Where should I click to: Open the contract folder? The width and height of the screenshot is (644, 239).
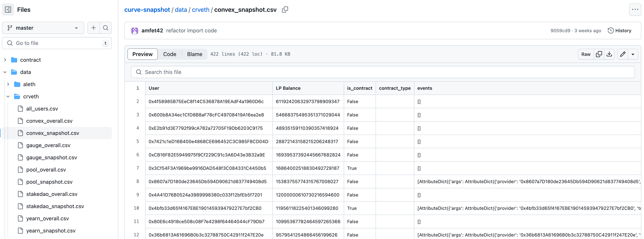31,60
